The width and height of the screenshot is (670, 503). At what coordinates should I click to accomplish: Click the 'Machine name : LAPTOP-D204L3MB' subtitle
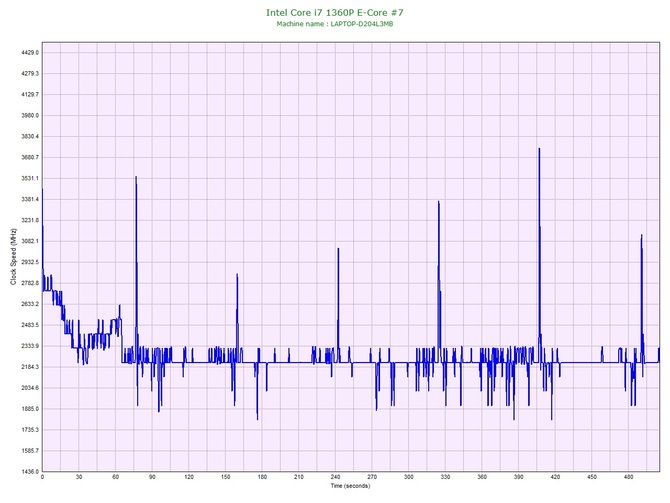click(335, 24)
